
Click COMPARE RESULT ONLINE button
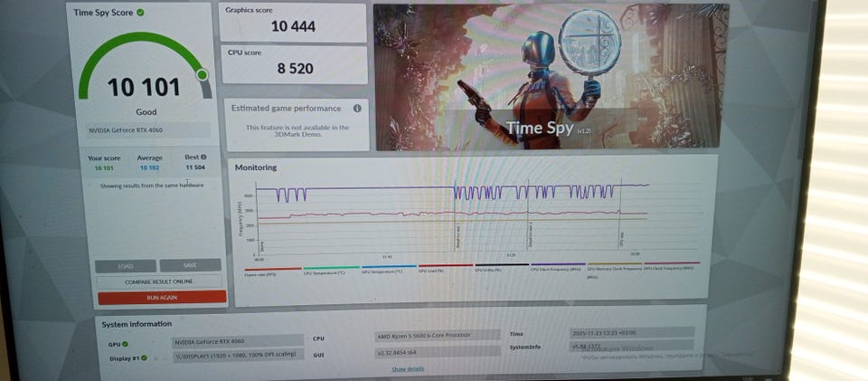(x=159, y=281)
